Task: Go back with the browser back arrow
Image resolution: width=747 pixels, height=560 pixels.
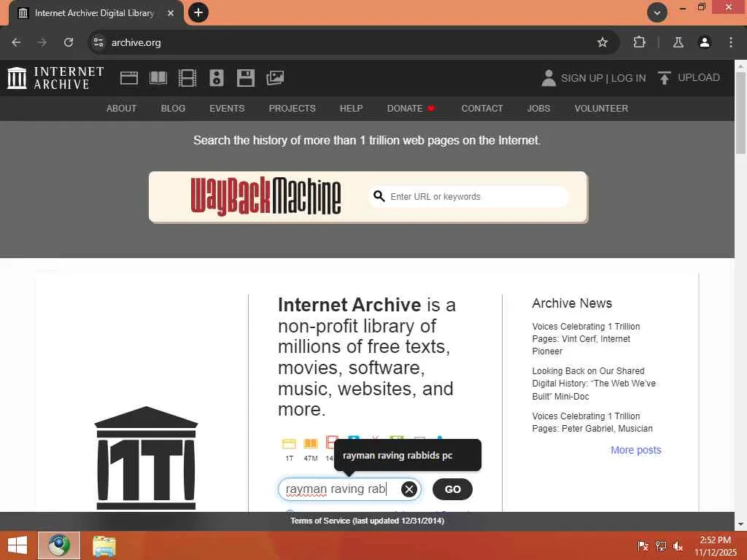Action: tap(16, 42)
